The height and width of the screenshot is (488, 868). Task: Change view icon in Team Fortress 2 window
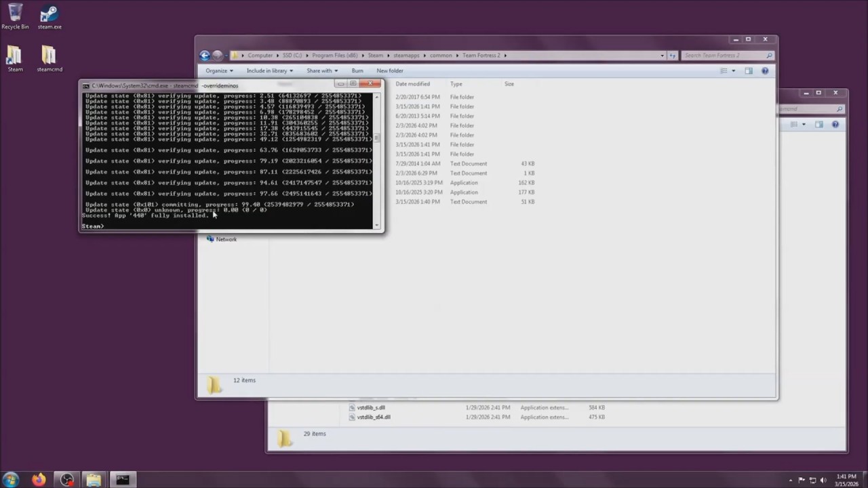click(724, 70)
